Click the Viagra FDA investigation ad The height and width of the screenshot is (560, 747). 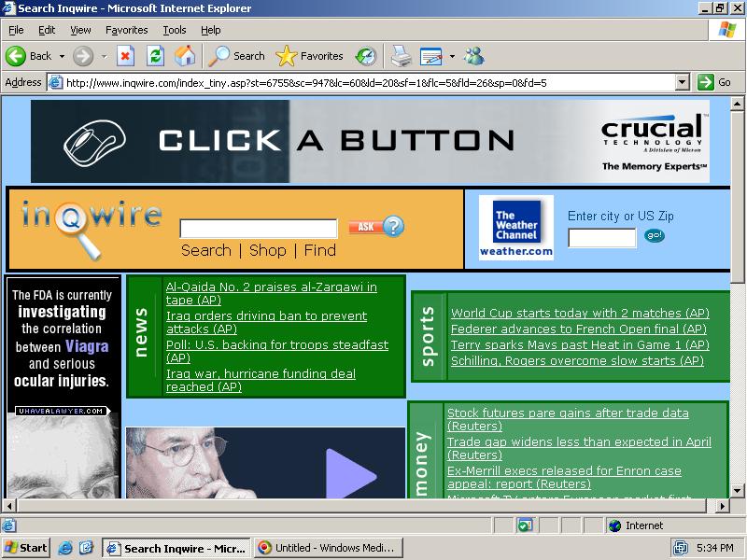63,387
